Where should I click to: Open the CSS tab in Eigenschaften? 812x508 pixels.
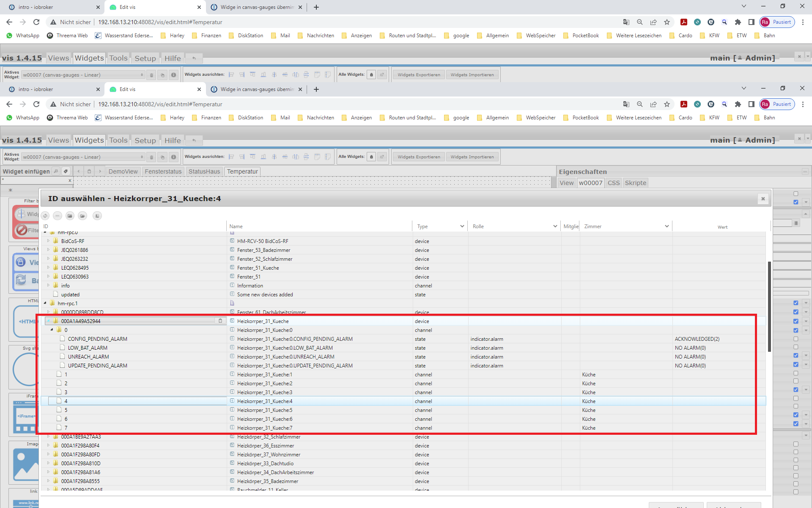613,183
